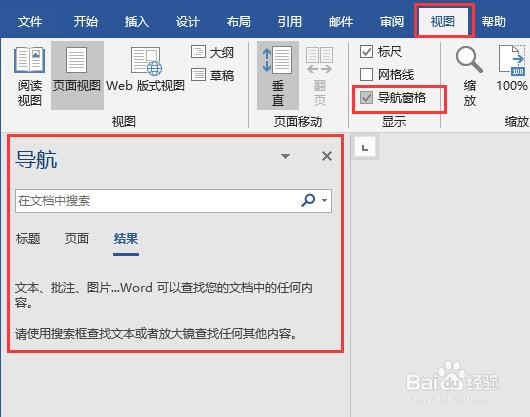This screenshot has height=417, width=530.
Task: Click the ruler tab selector L icon
Action: (365, 147)
